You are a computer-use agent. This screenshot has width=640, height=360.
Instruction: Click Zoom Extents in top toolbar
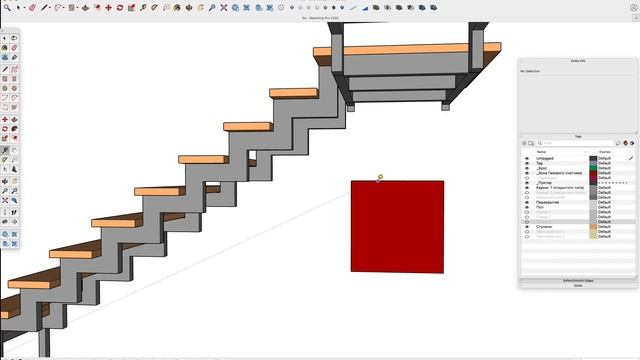pos(224,8)
